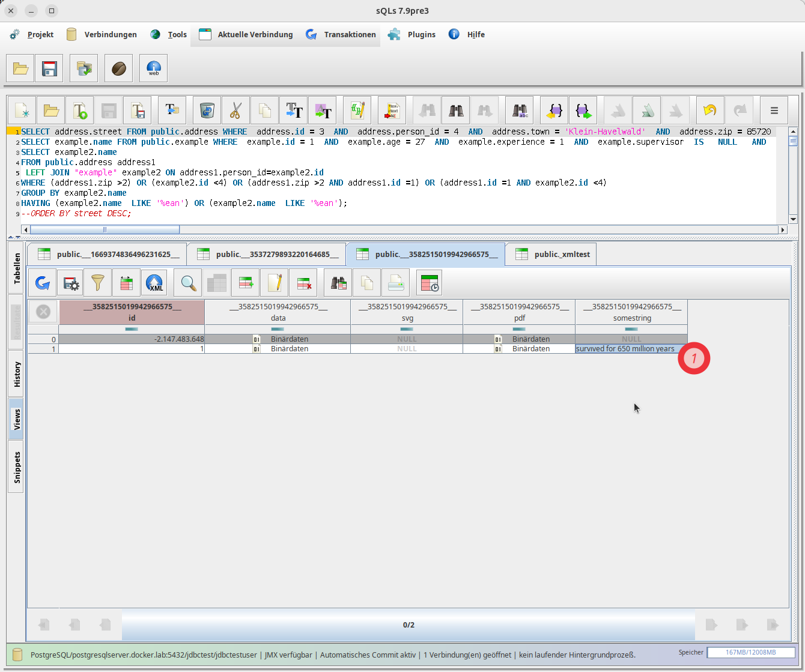Open SQL file via editor folder icon
Image resolution: width=805 pixels, height=672 pixels.
(51, 110)
